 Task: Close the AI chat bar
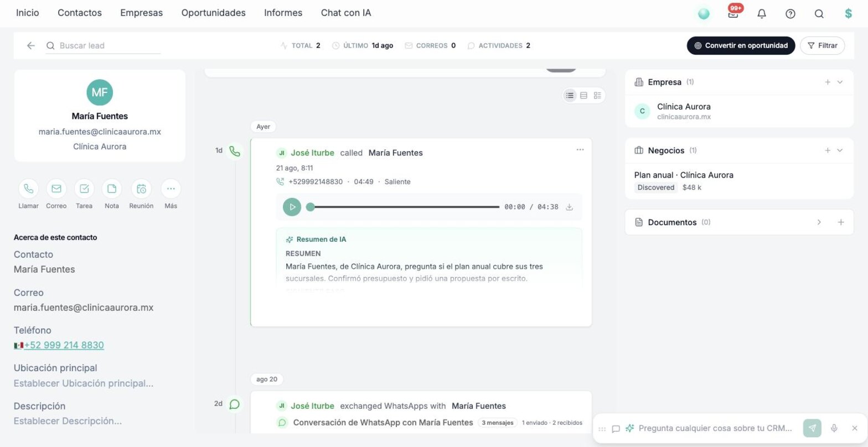coord(855,428)
